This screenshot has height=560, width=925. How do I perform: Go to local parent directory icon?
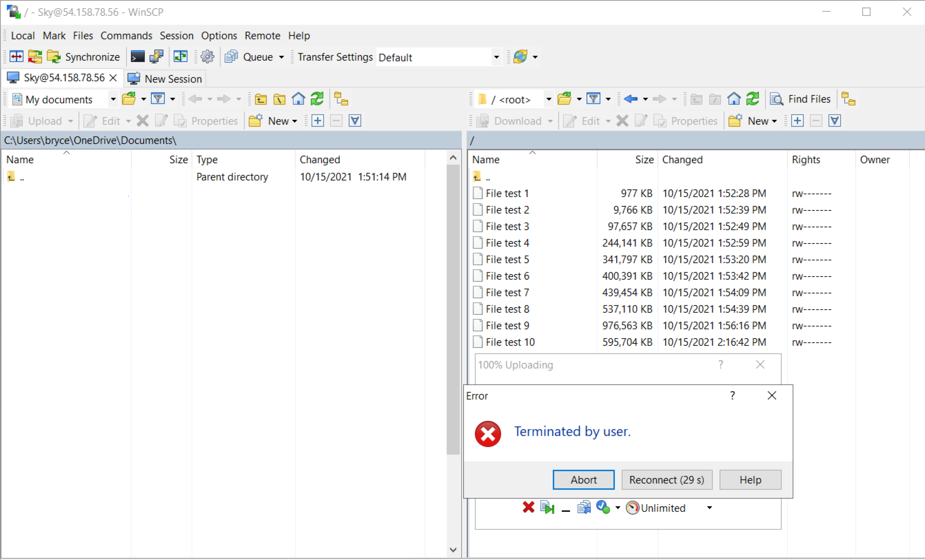point(261,99)
